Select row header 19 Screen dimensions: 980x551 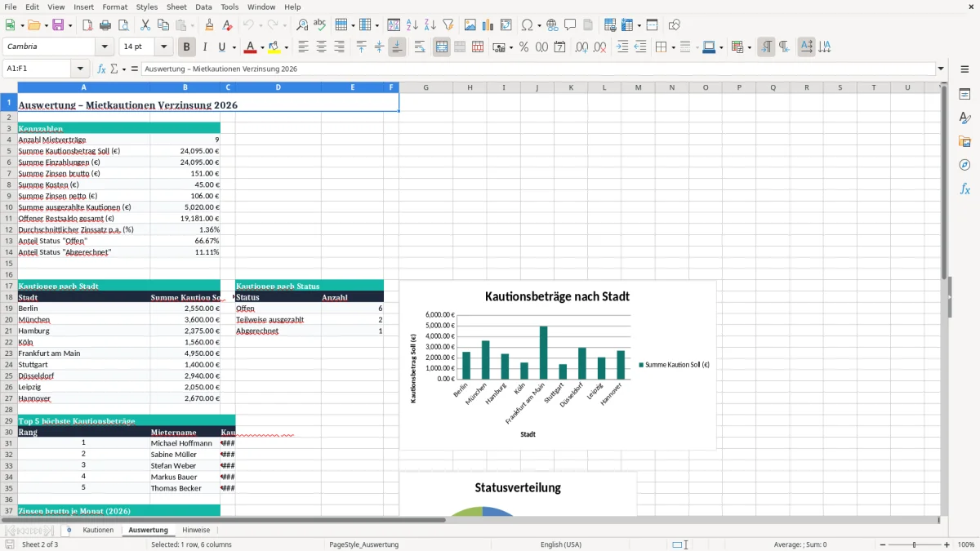9,309
